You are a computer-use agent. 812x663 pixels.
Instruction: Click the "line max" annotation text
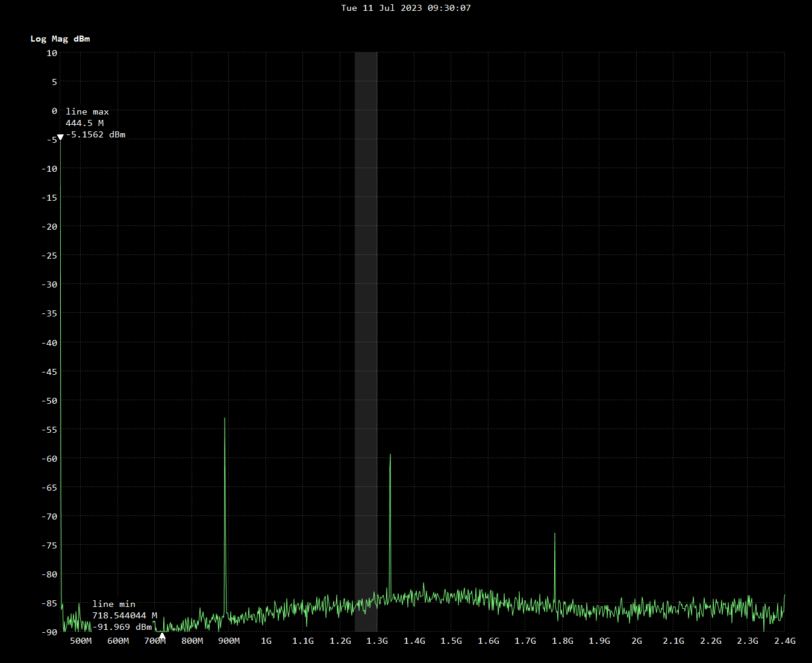pyautogui.click(x=87, y=112)
